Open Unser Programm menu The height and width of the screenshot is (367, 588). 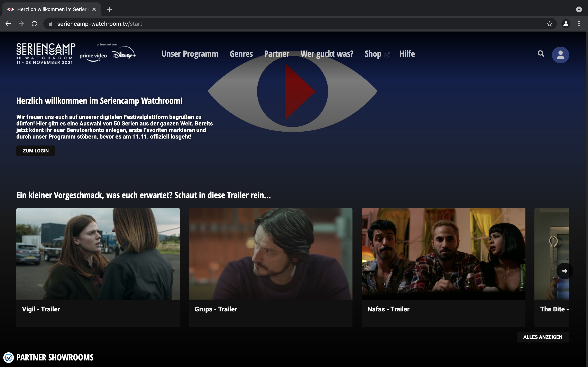pos(190,54)
